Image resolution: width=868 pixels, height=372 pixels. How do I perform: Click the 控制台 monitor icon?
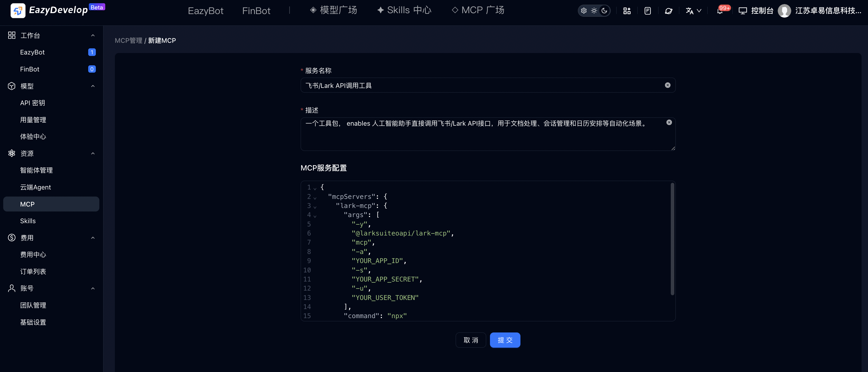(x=743, y=11)
